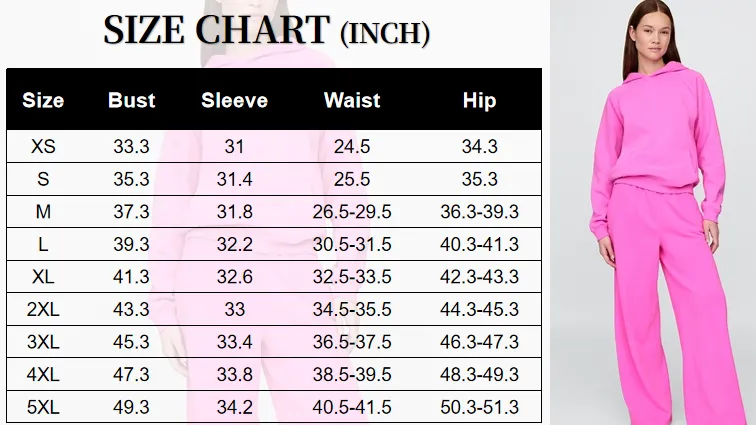Click the XL size row label
The height and width of the screenshot is (425, 756).
coord(43,278)
